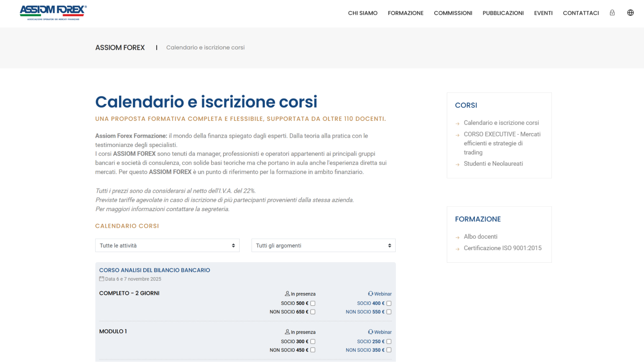The image size is (644, 362).
Task: Check SOCIO 250 € webinar box for Modulo 1
Action: 389,341
